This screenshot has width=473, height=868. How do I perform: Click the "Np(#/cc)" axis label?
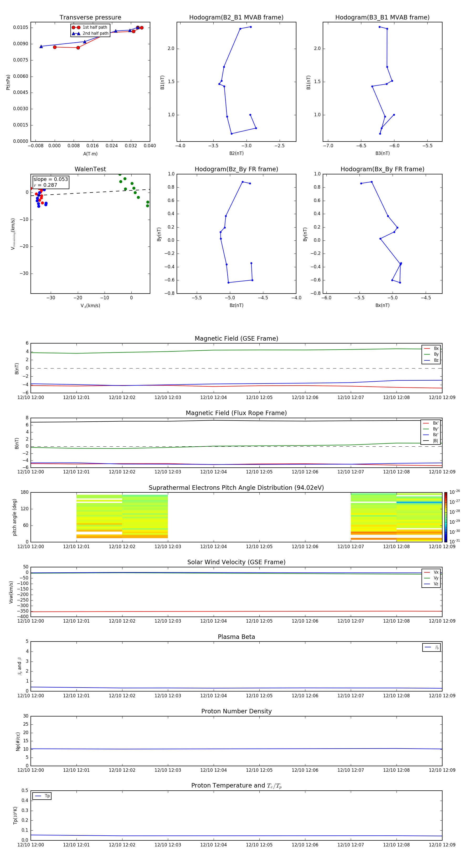pos(18,741)
